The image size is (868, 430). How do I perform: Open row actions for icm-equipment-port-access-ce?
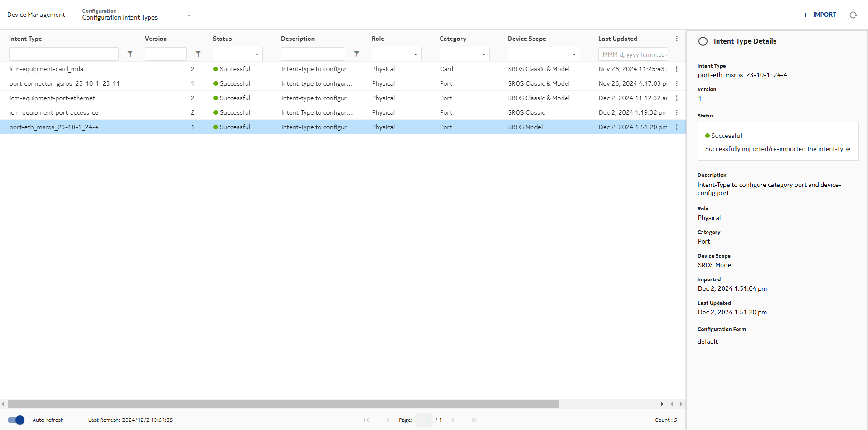tap(677, 112)
